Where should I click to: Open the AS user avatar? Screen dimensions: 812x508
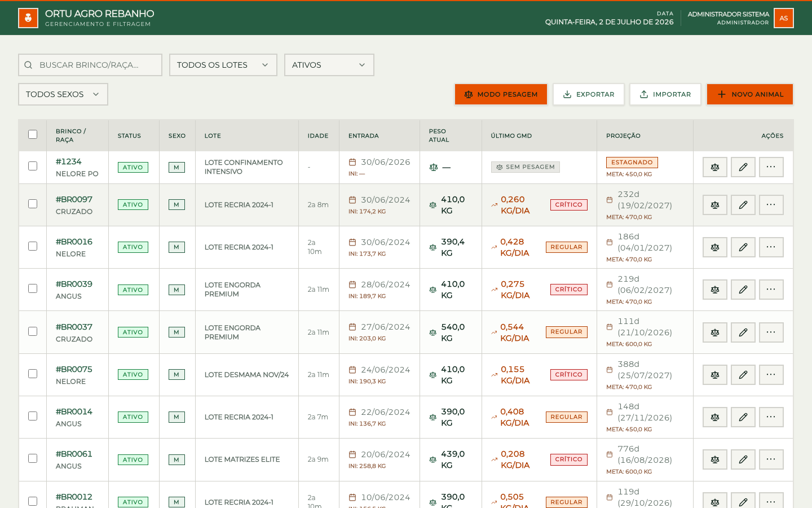click(784, 18)
